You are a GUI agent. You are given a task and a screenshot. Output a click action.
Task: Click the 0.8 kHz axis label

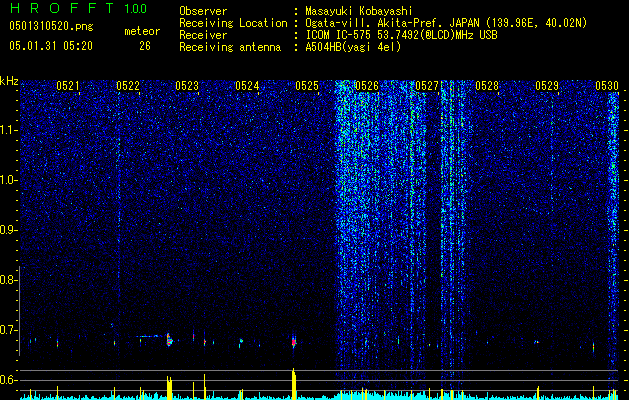pos(8,280)
